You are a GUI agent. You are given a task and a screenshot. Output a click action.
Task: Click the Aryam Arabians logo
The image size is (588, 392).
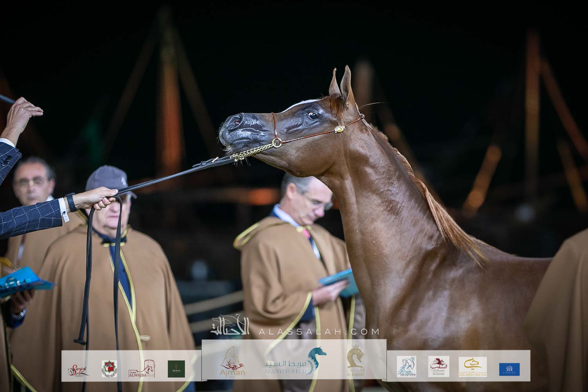pyautogui.click(x=406, y=367)
